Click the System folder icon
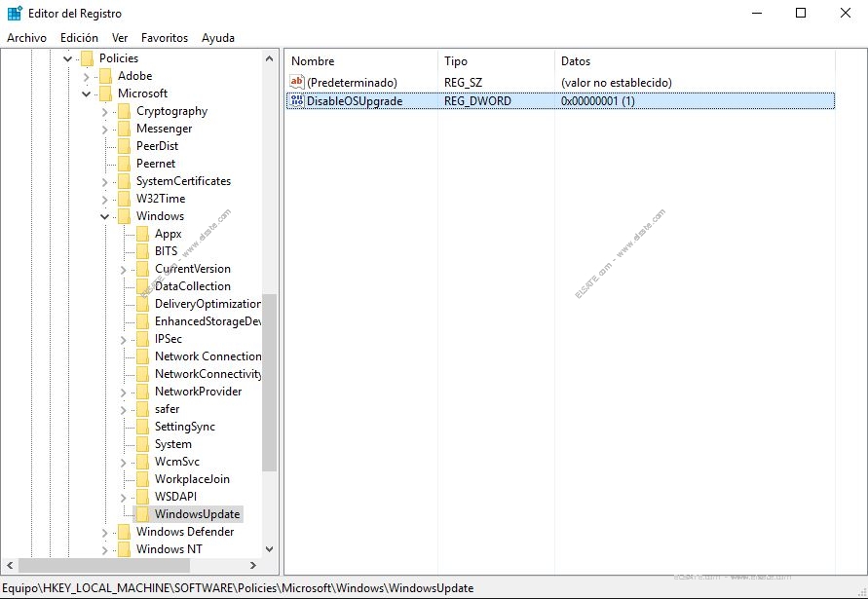The height and width of the screenshot is (599, 868). click(142, 444)
